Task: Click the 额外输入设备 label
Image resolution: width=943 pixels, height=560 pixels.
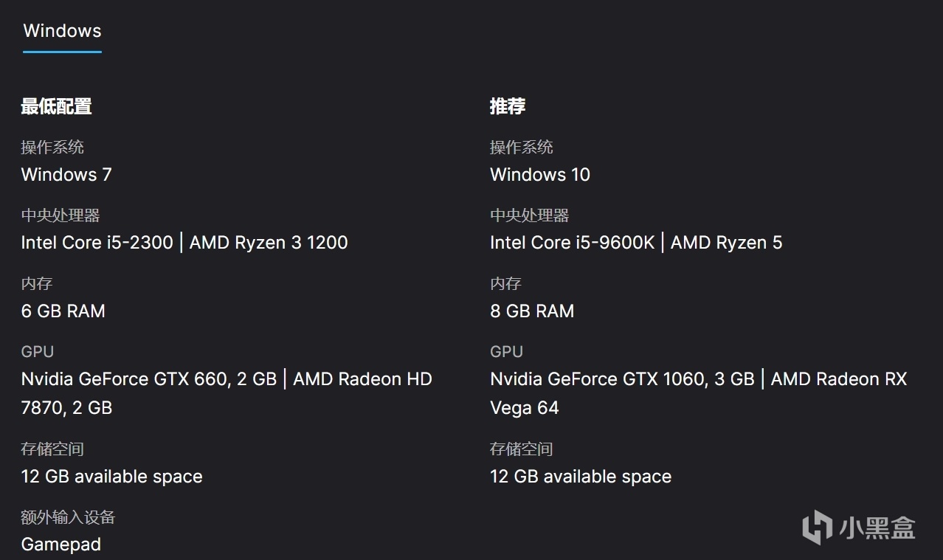Action: [68, 517]
